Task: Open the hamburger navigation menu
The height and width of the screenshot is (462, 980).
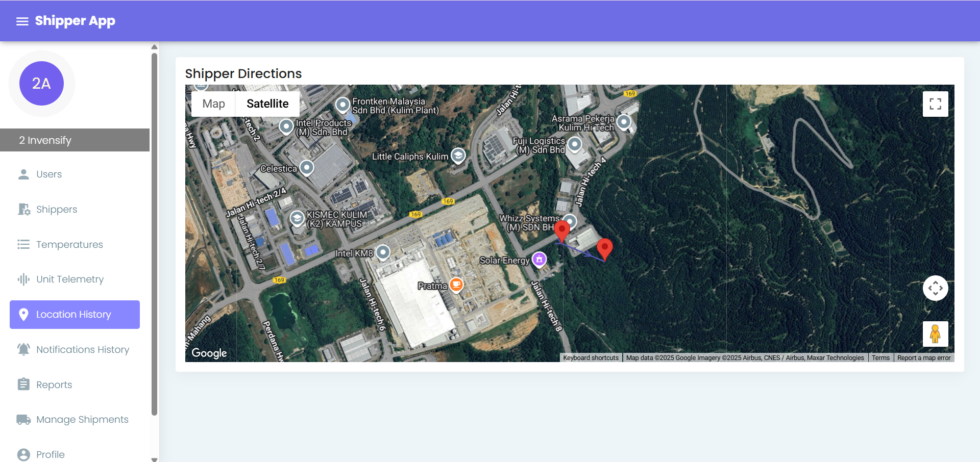Action: 22,21
